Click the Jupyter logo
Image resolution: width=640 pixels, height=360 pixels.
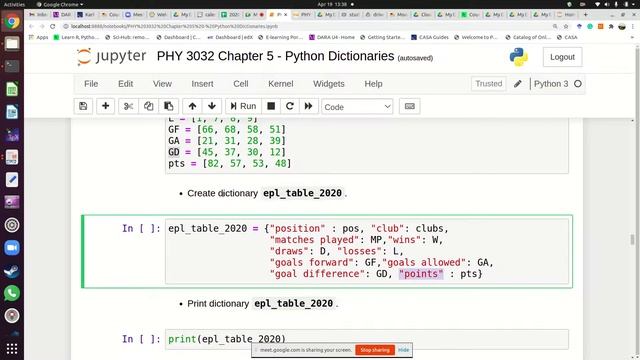[x=111, y=56]
